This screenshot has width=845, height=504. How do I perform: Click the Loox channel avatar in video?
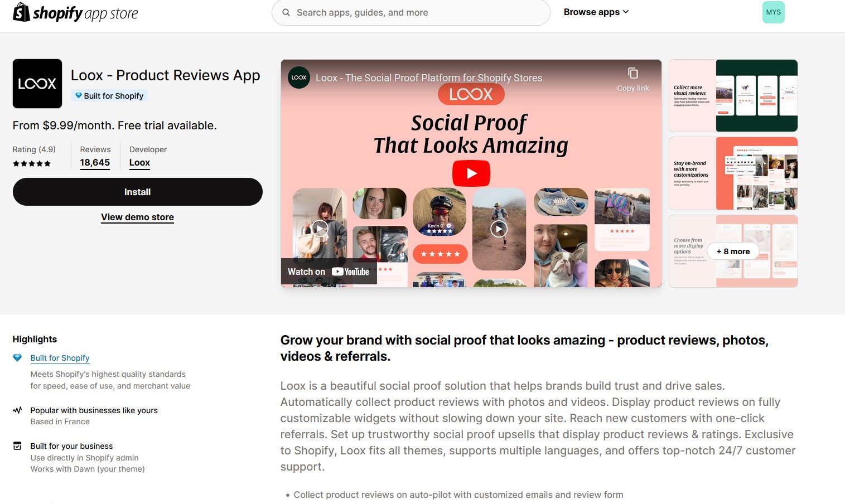(299, 77)
